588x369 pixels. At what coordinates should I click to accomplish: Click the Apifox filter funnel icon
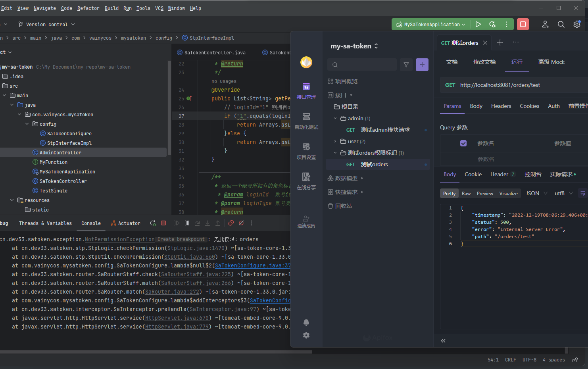(x=406, y=65)
